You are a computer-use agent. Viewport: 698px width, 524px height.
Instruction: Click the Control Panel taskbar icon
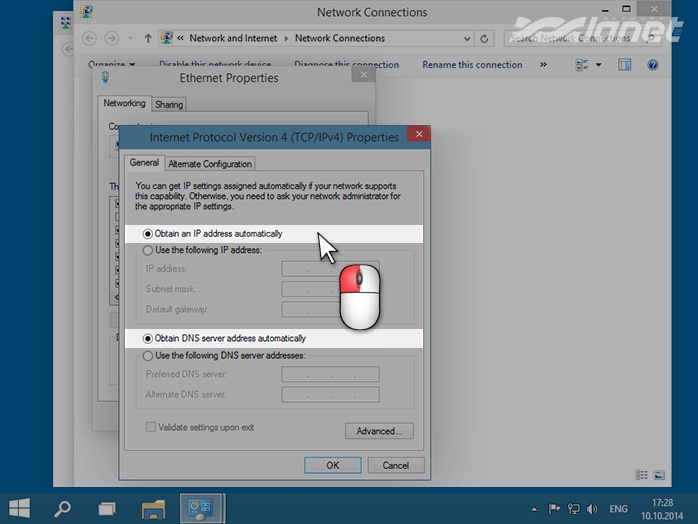(x=198, y=508)
